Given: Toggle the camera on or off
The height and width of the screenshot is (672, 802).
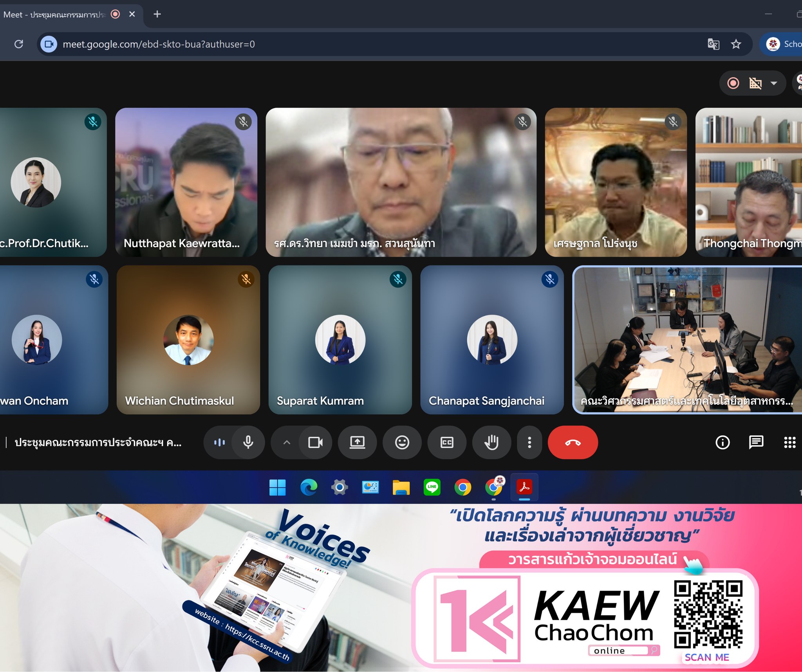Looking at the screenshot, I should 315,443.
